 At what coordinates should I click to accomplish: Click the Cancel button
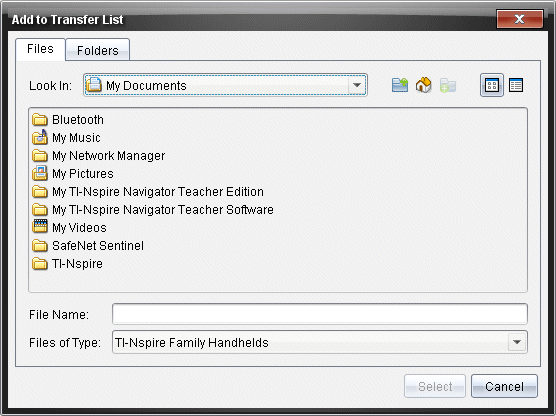click(x=504, y=386)
